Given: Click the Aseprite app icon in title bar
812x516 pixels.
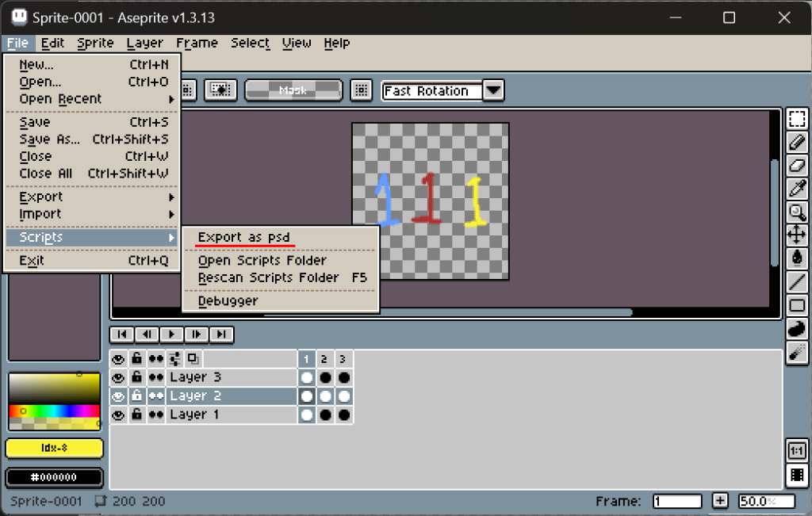Looking at the screenshot, I should pos(19,17).
